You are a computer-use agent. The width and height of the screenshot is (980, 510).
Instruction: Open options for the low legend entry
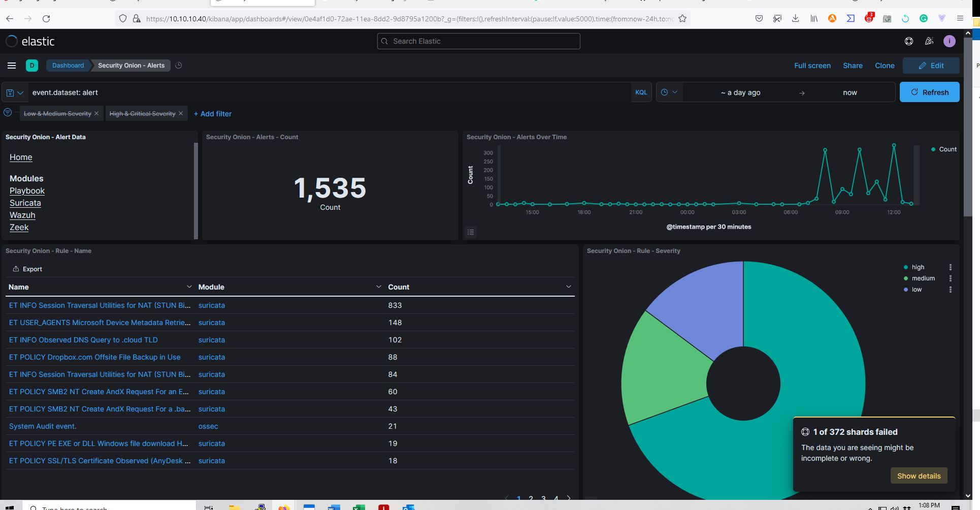951,290
